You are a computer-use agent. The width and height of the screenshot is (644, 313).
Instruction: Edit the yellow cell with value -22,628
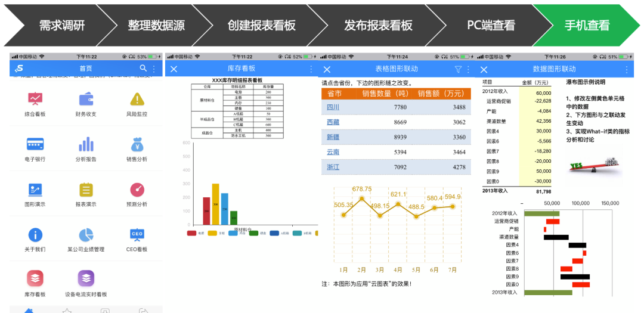535,101
